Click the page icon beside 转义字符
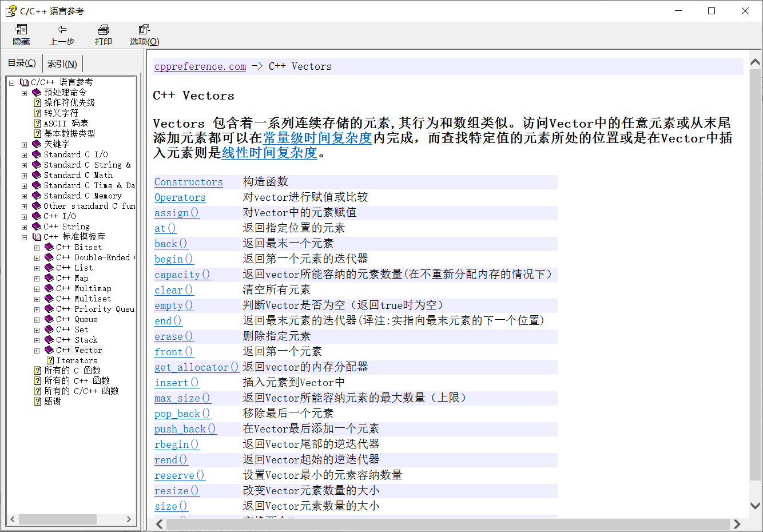 coord(38,113)
